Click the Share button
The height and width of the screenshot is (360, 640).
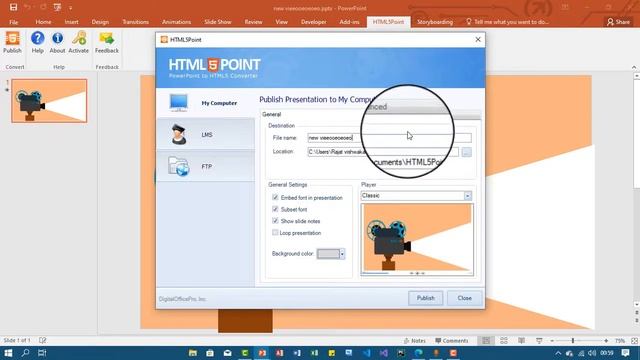618,22
